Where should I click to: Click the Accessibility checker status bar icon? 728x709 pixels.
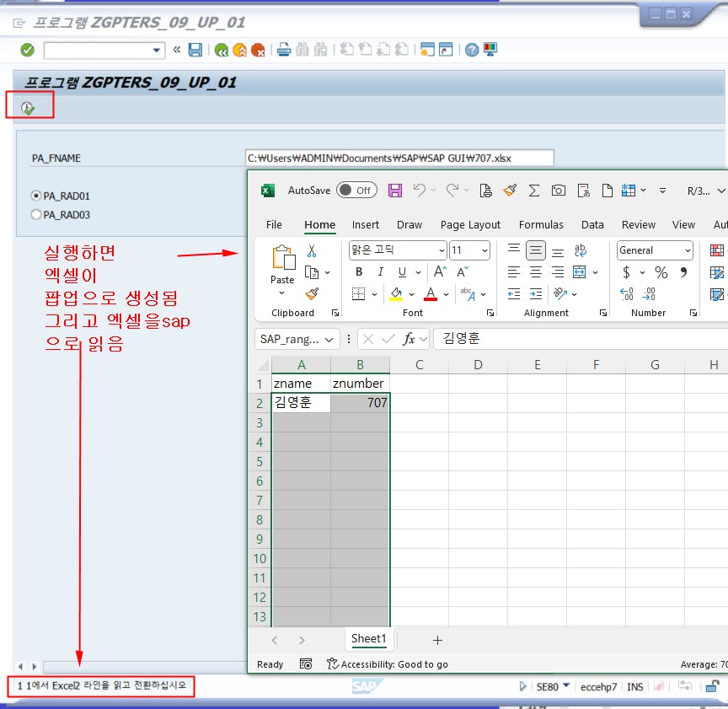(333, 664)
